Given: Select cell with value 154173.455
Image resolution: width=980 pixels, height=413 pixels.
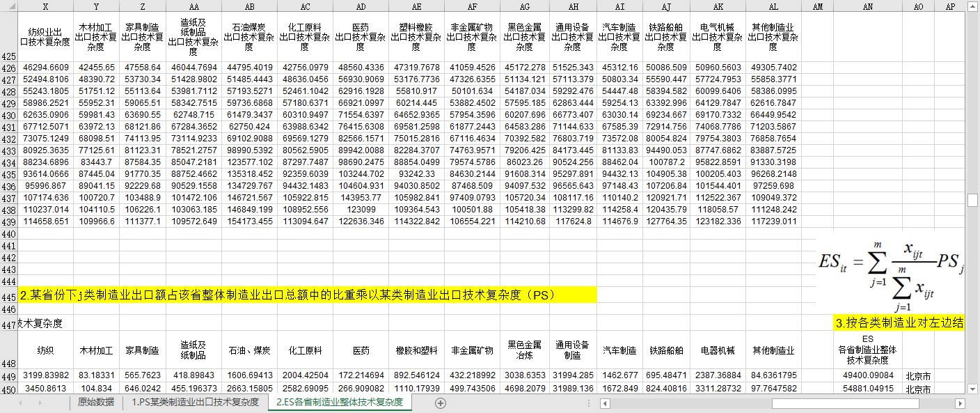Looking at the screenshot, I should click(250, 221).
